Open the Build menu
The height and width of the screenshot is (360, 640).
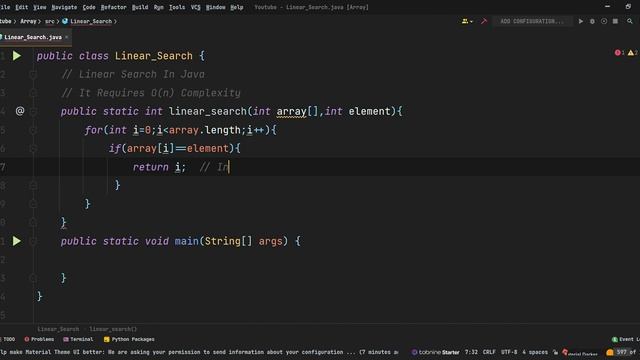coord(140,7)
